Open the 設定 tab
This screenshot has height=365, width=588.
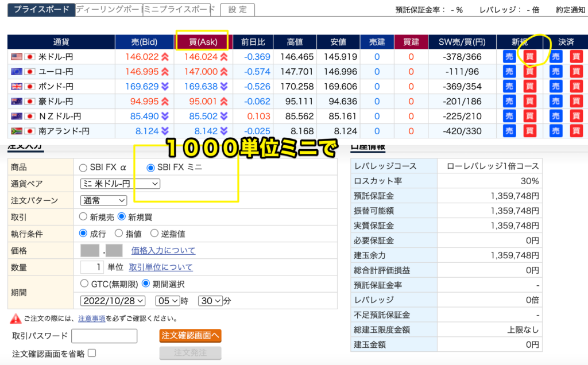point(237,9)
